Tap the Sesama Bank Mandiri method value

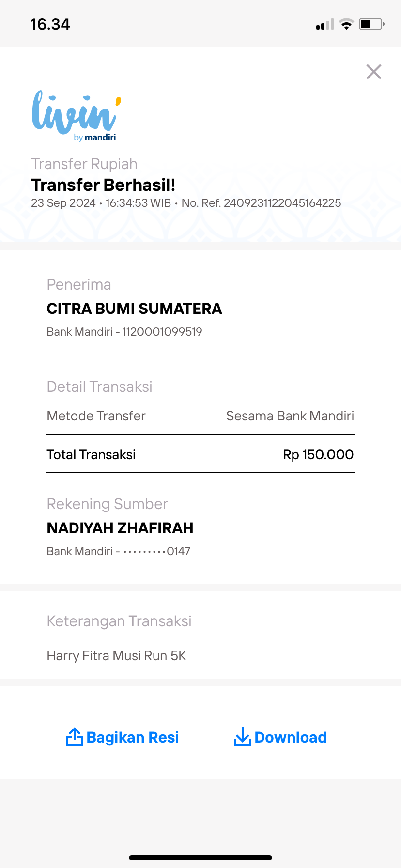290,416
